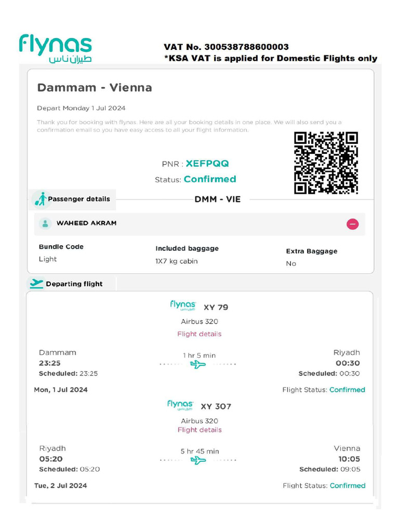Select the Departing flight section tab
This screenshot has height=532, width=399.
coord(71,284)
